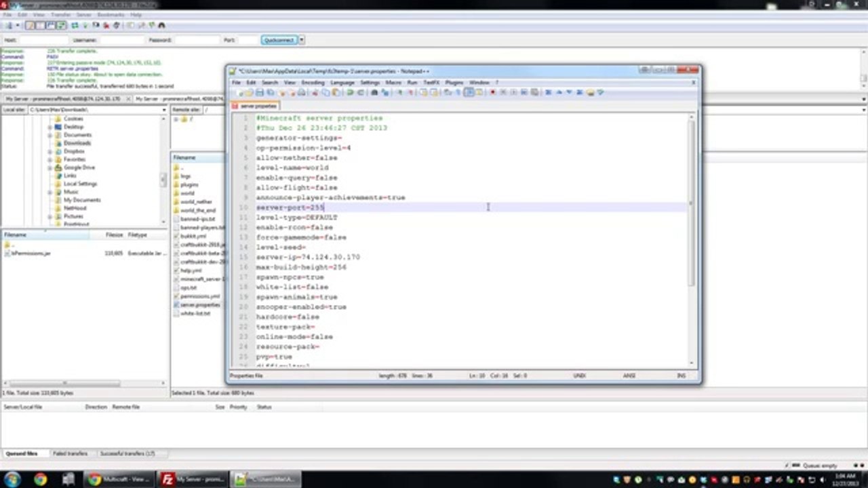Open the Quickconnect history dropdown arrow
Image resolution: width=868 pixels, height=488 pixels.
point(301,40)
